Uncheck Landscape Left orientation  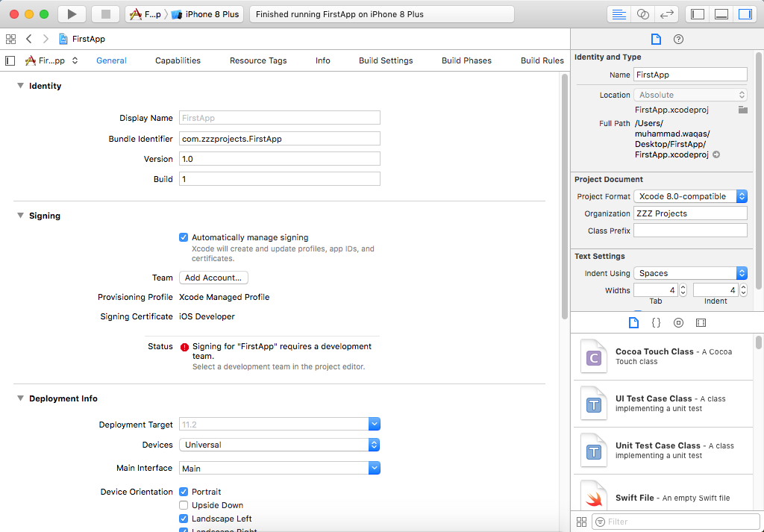click(x=184, y=519)
